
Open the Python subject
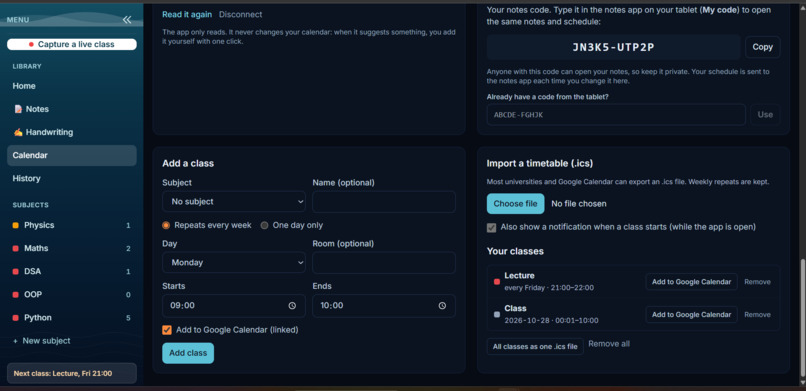72,318
